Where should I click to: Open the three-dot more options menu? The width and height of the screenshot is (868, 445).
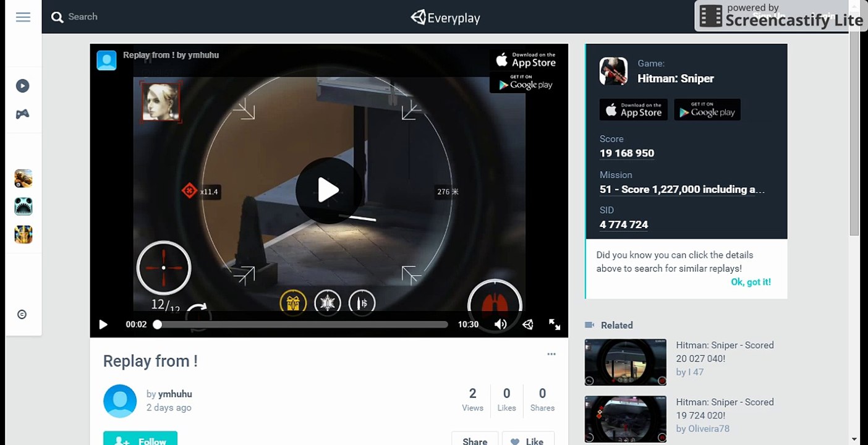[551, 354]
